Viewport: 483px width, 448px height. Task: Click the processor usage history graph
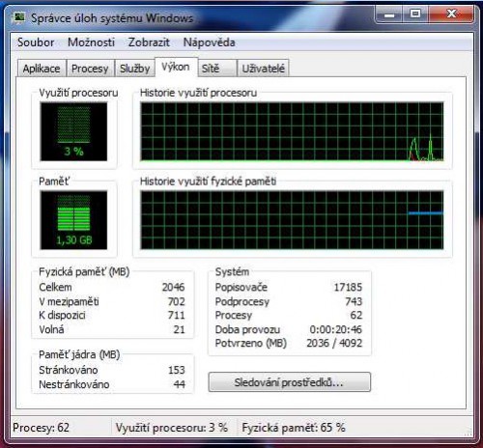[292, 131]
